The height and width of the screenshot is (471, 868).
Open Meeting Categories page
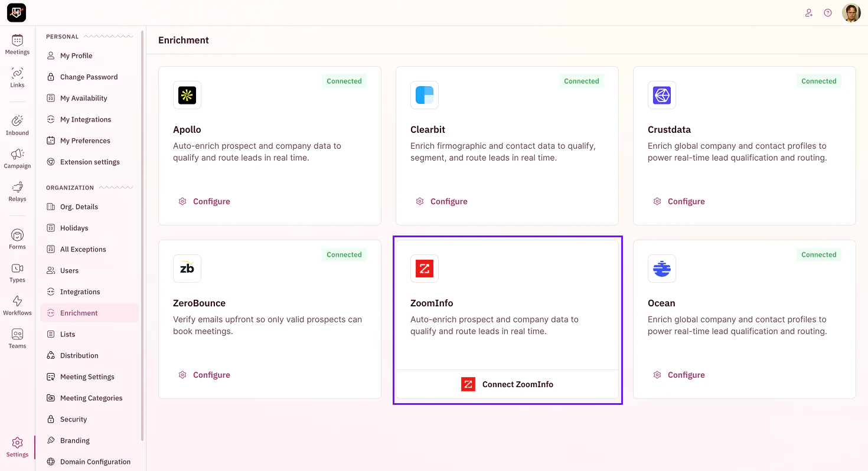pyautogui.click(x=89, y=398)
